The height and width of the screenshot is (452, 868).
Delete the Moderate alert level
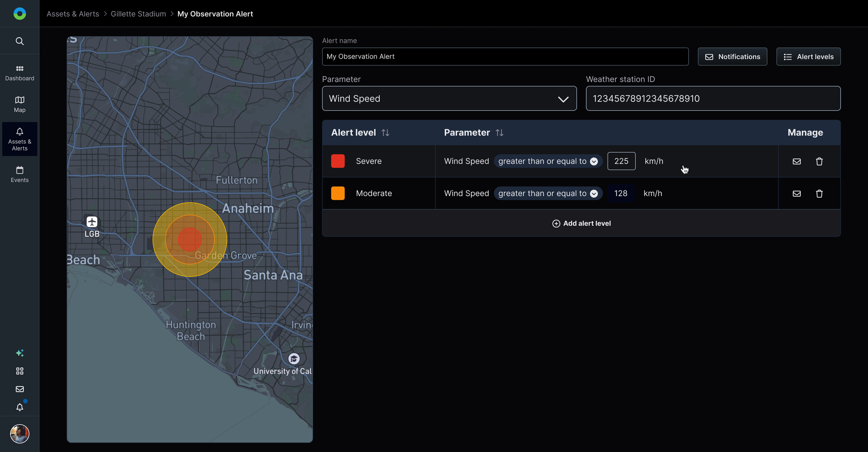[x=819, y=193]
